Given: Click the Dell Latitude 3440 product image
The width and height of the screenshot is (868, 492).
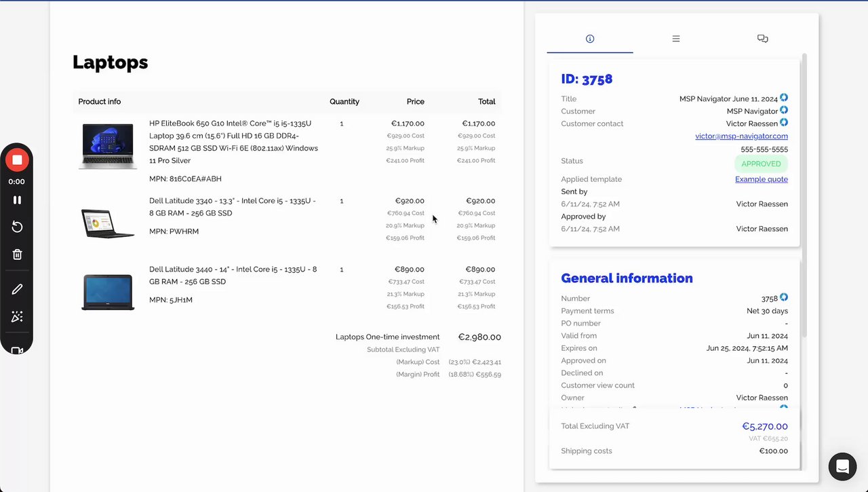Looking at the screenshot, I should pos(108,292).
